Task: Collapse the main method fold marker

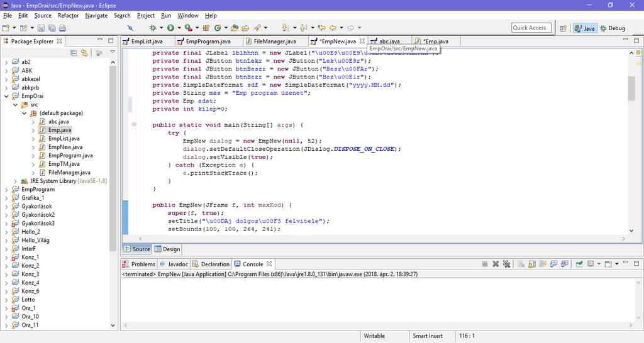Action: pos(134,124)
